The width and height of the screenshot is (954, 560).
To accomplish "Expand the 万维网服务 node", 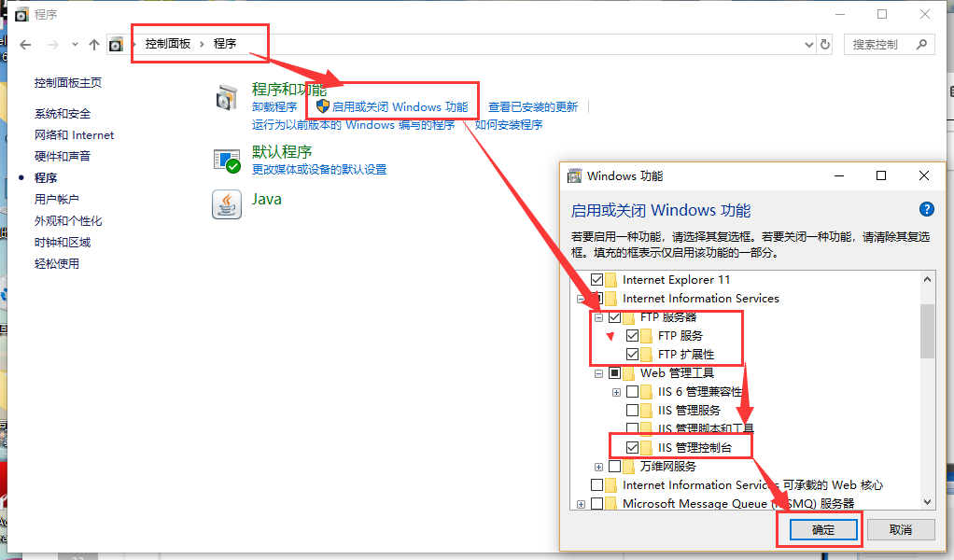I will (x=598, y=467).
